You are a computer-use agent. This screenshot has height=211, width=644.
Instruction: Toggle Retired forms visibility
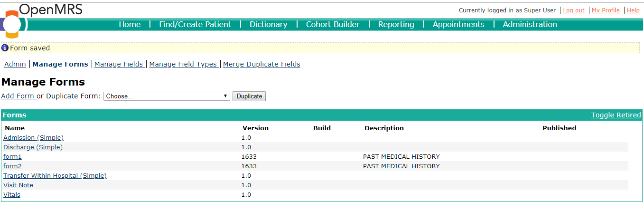(616, 115)
